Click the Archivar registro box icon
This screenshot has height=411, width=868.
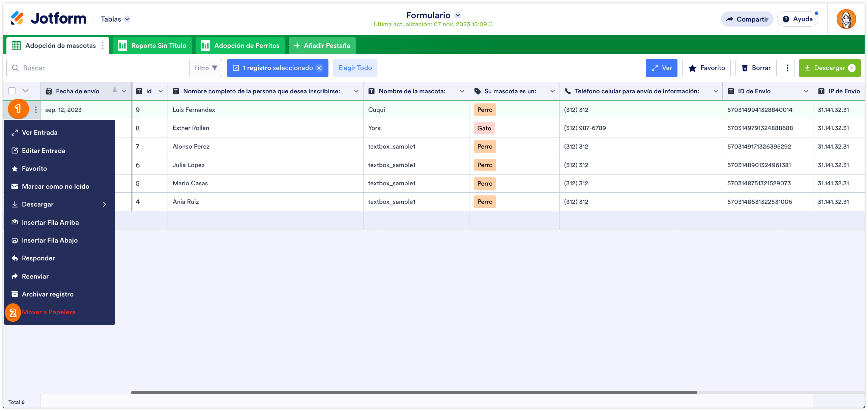[x=15, y=294]
